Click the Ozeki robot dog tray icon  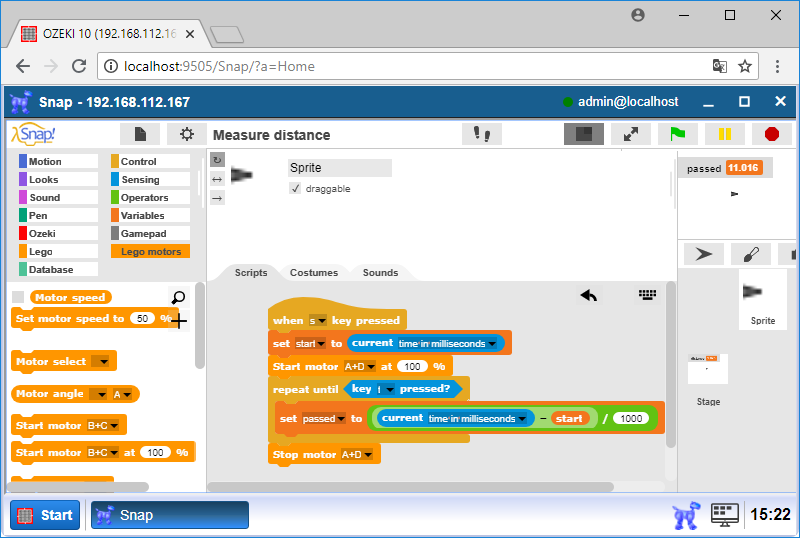pyautogui.click(x=686, y=515)
